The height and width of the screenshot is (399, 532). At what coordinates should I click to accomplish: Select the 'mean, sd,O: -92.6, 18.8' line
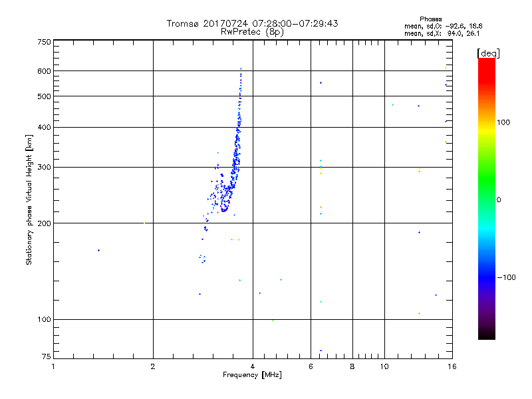click(x=443, y=26)
